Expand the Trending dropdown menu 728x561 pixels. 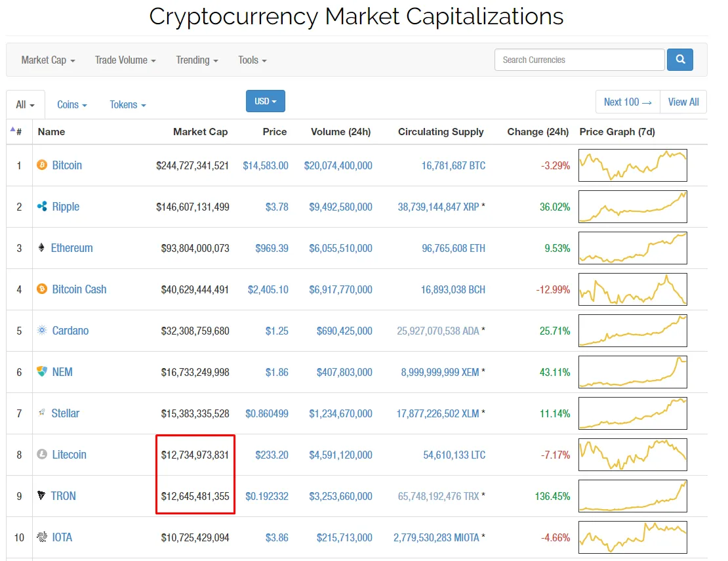click(x=197, y=60)
